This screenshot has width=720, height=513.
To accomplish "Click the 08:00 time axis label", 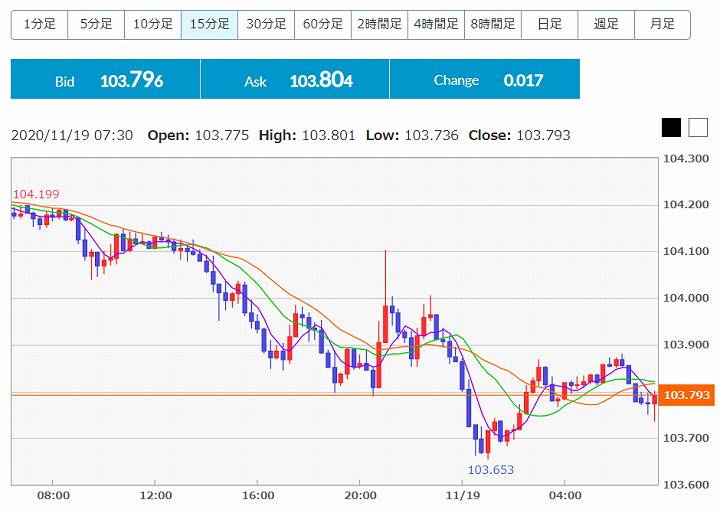I will pos(53,496).
